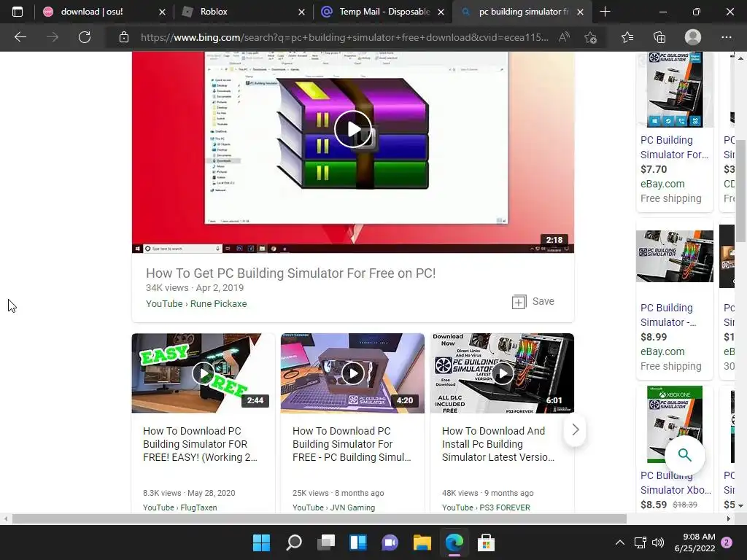Reload the Bing search page
This screenshot has height=560, width=747.
[x=85, y=37]
